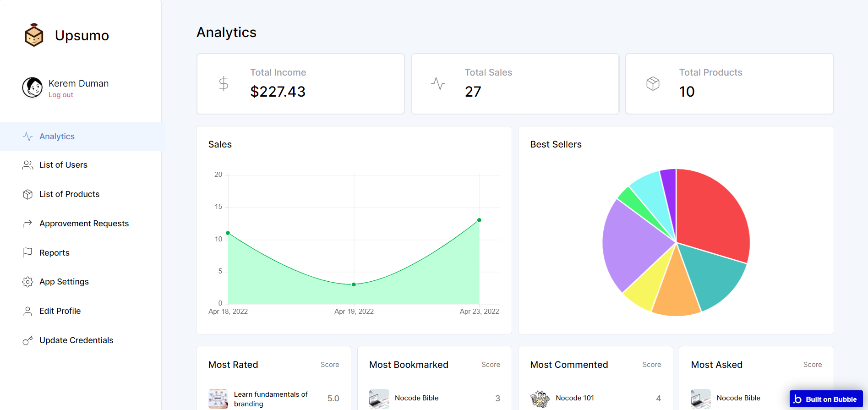Click the Apr 23, 2022 data point
868x410 pixels.
point(479,220)
